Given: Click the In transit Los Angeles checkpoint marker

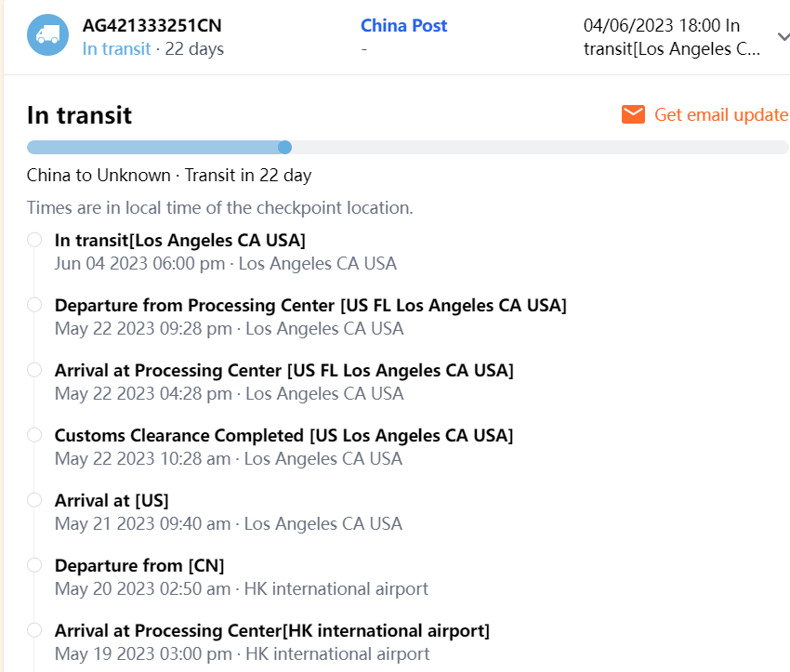Looking at the screenshot, I should tap(34, 240).
